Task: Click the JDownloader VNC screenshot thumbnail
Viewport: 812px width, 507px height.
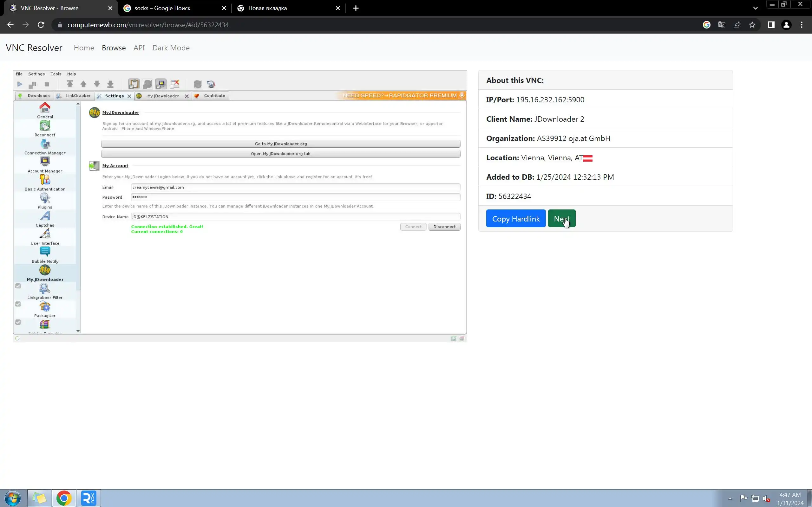Action: 239,206
